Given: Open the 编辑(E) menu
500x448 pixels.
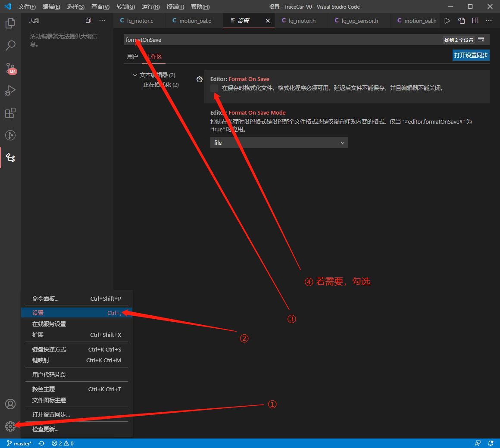Looking at the screenshot, I should pos(51,7).
